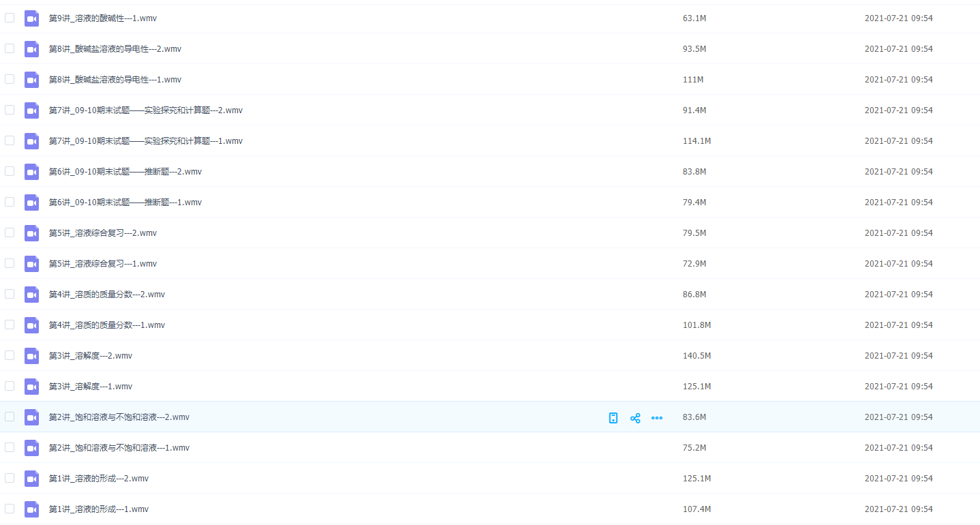This screenshot has height=525, width=980.
Task: Tick the checkbox for 第1讲_溶液的形成---2.wmv
Action: click(x=10, y=478)
